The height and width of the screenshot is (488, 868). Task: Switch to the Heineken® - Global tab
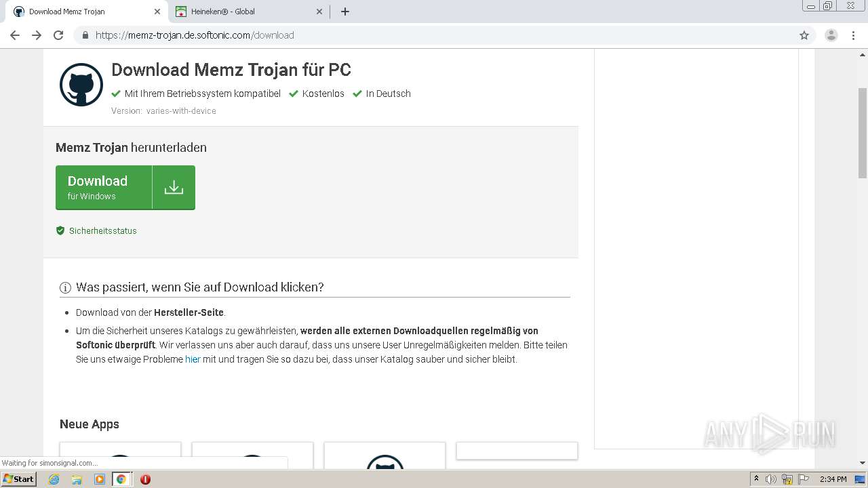(x=248, y=12)
